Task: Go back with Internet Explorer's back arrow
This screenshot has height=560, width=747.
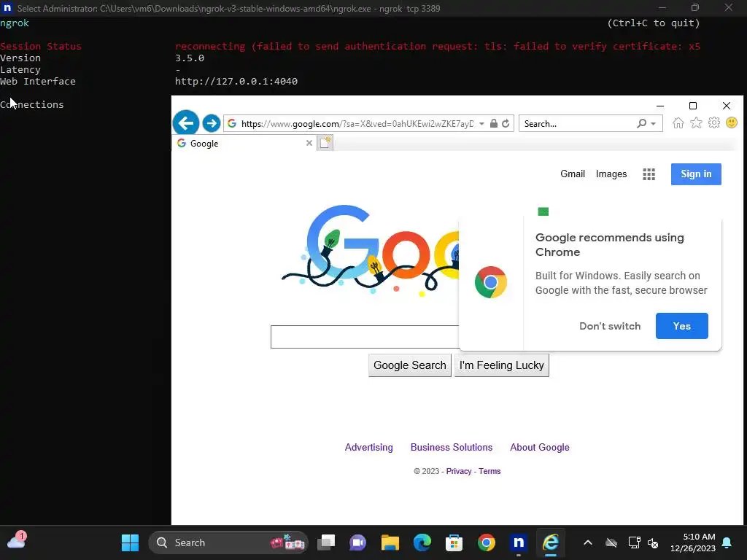Action: [186, 123]
